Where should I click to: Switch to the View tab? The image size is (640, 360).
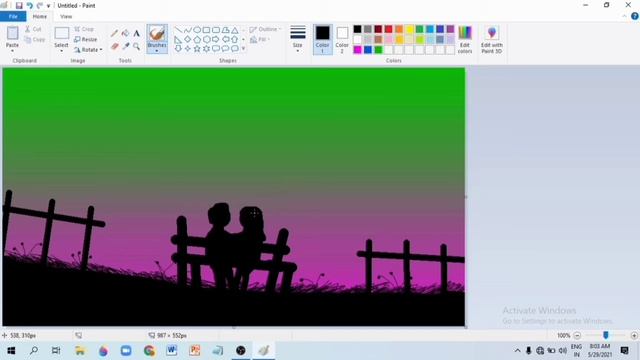66,16
